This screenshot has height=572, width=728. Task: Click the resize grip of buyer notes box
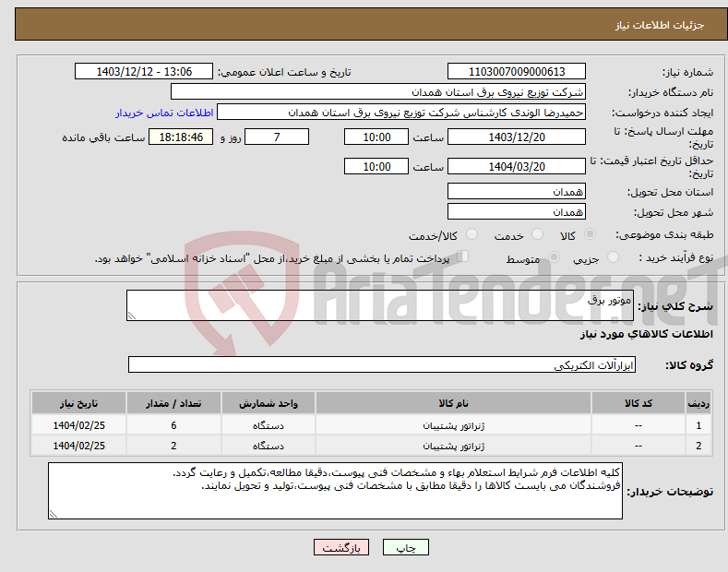[x=54, y=514]
